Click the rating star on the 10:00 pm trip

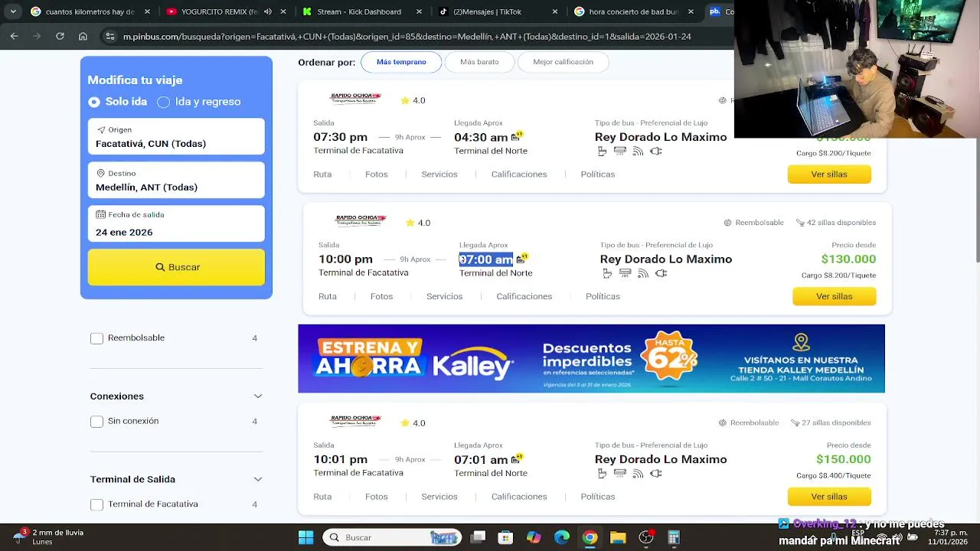click(410, 223)
